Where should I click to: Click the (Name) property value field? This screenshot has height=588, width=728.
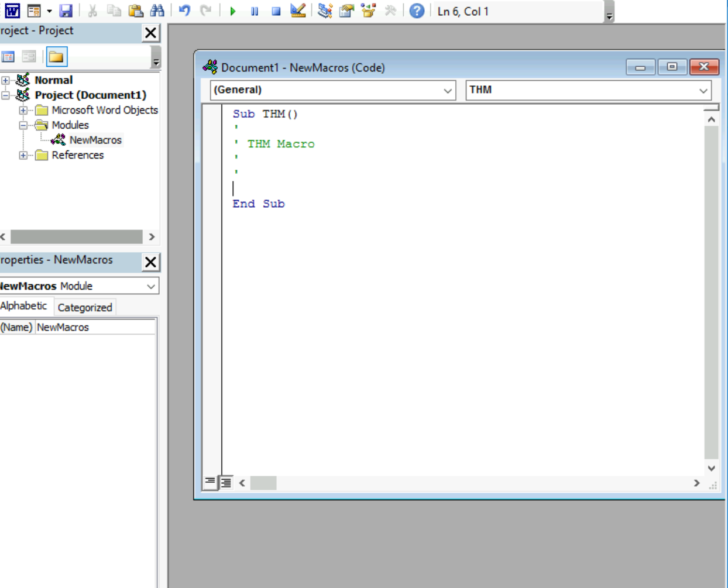coord(95,327)
